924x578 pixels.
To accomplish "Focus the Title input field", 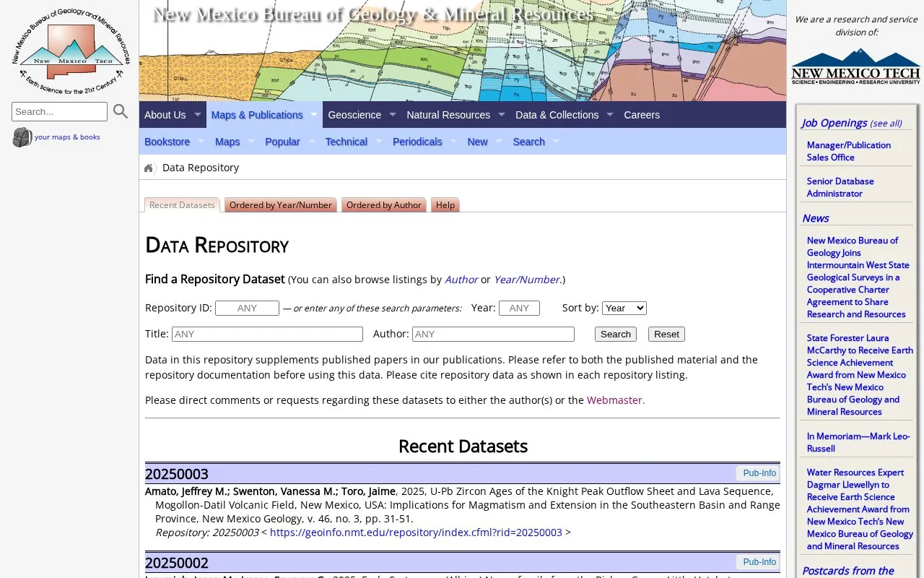I will click(267, 334).
